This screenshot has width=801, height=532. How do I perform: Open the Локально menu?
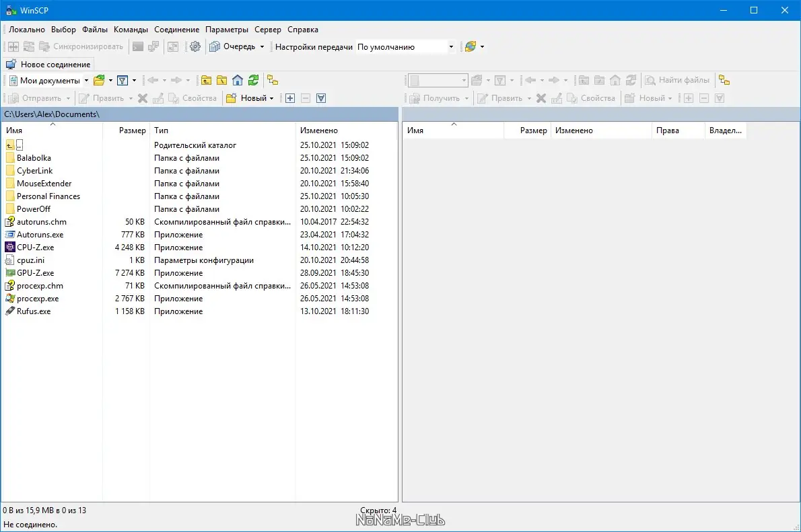pyautogui.click(x=26, y=30)
